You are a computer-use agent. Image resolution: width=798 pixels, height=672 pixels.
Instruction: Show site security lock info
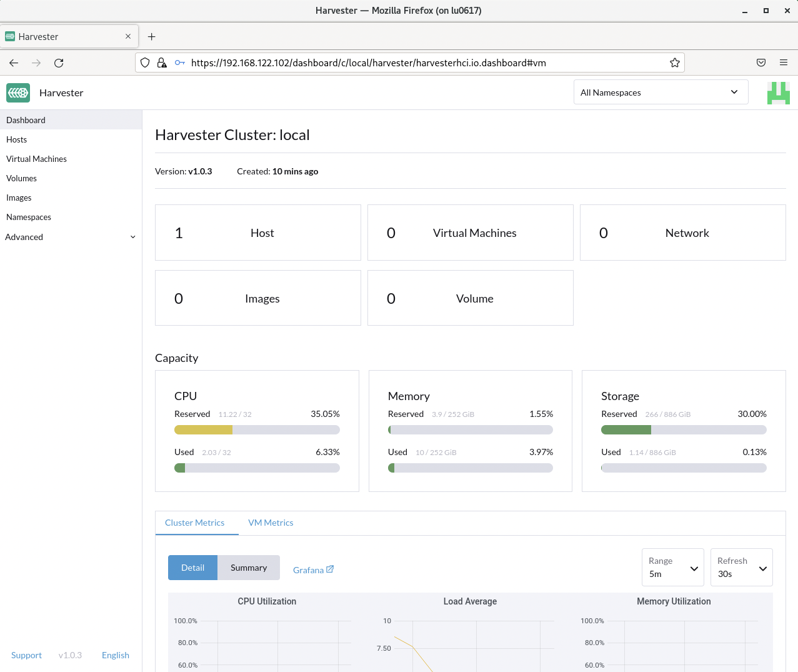click(x=162, y=63)
